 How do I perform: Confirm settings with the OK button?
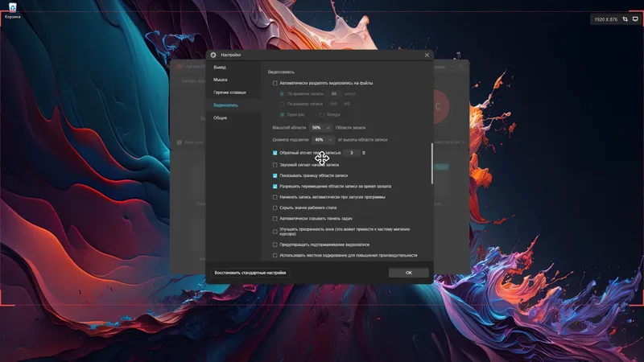click(x=409, y=273)
